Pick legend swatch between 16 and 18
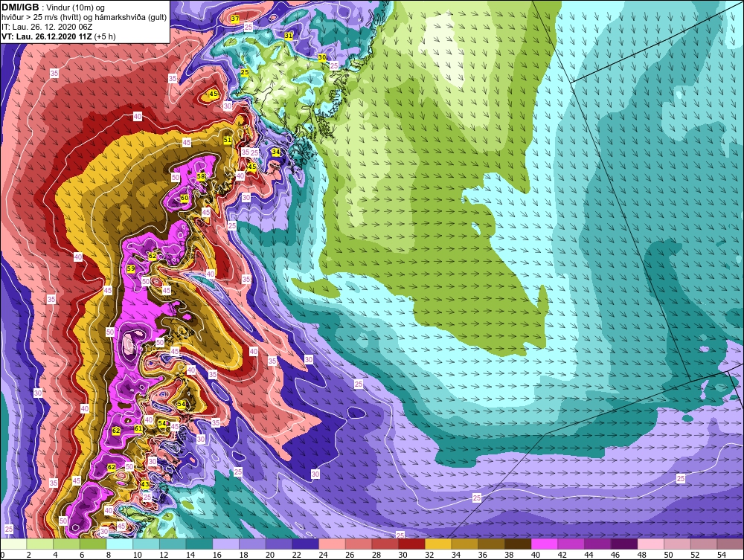Viewport: 744px width, 560px height. click(x=226, y=544)
